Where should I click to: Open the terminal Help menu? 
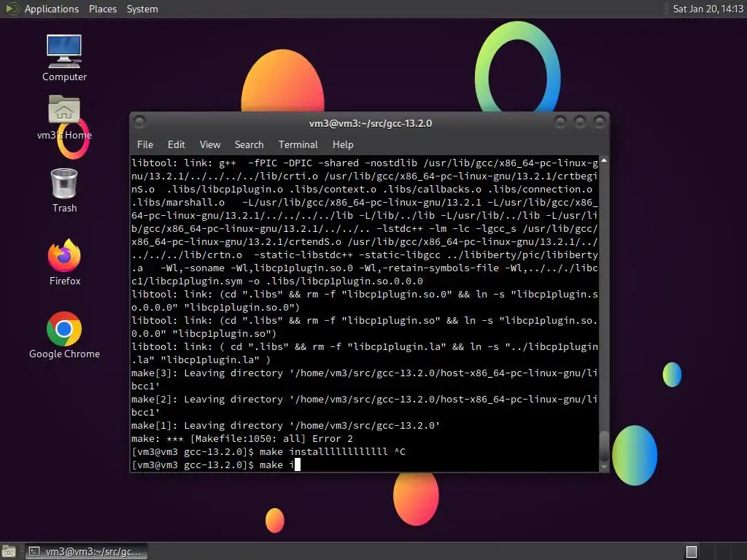coord(343,144)
